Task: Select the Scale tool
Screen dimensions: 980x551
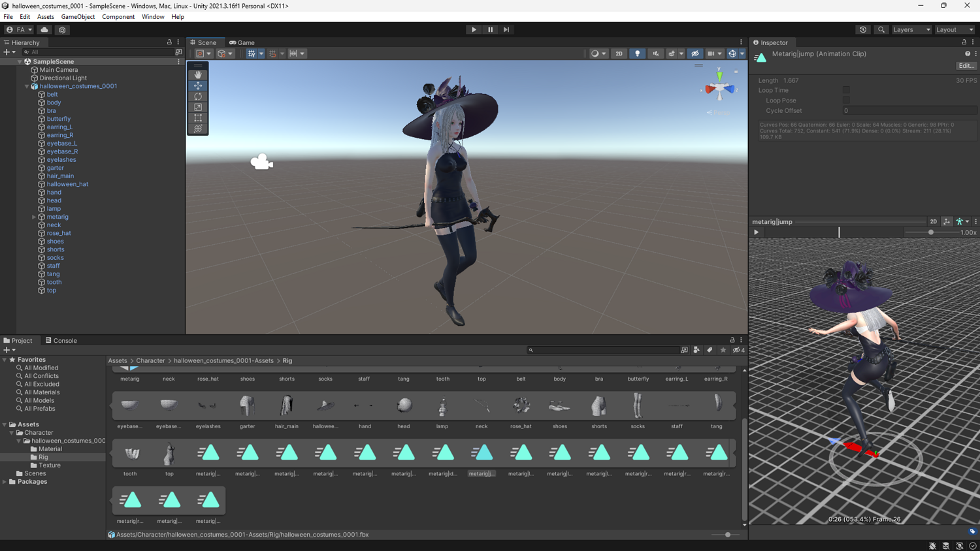Action: click(198, 107)
